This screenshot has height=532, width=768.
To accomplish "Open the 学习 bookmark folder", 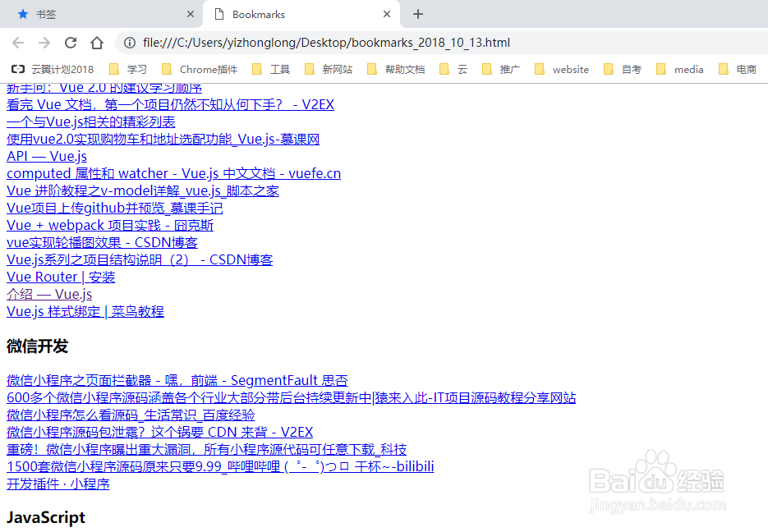I will (x=128, y=70).
